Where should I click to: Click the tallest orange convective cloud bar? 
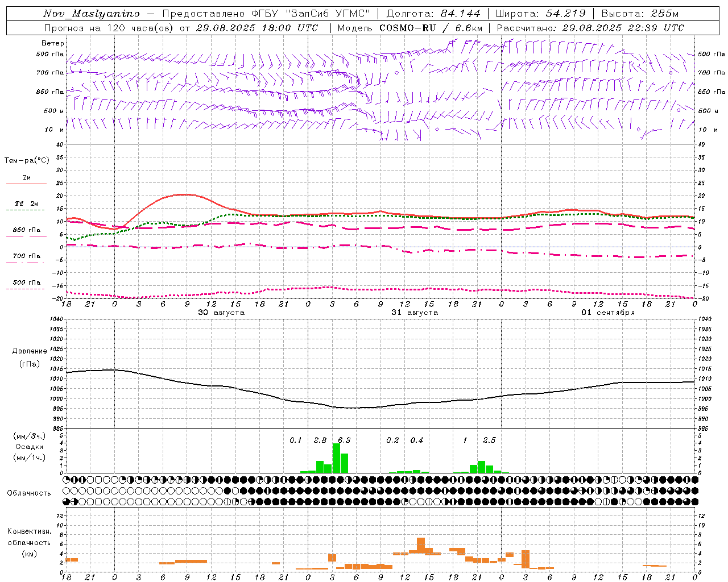click(x=421, y=546)
